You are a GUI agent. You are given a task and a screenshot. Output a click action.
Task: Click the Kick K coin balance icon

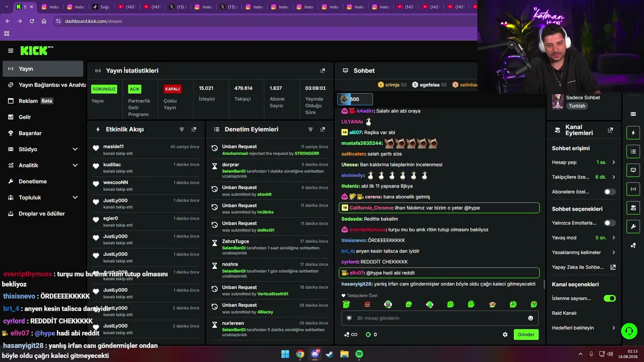[368, 334]
